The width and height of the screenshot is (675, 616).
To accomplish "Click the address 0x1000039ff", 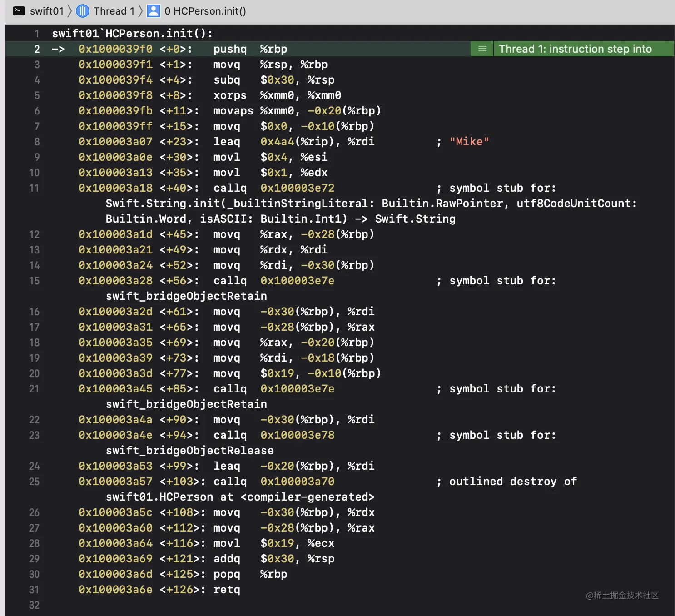I will pyautogui.click(x=115, y=126).
